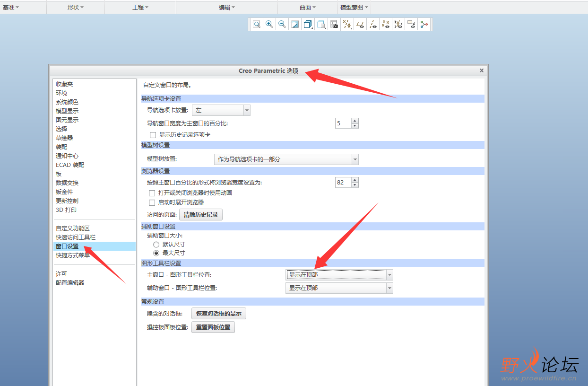Open the Datum Display Filters icon

pyautogui.click(x=347, y=25)
